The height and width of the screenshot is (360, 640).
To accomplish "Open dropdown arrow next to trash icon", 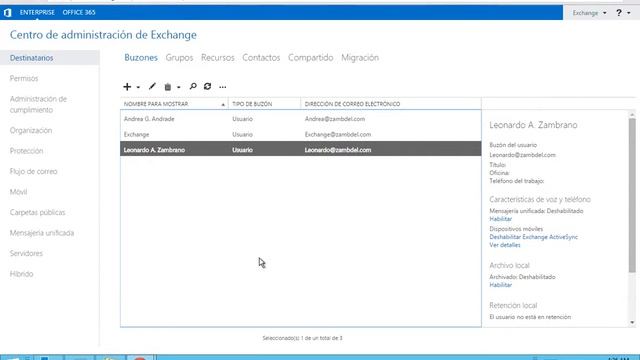I will [x=178, y=87].
